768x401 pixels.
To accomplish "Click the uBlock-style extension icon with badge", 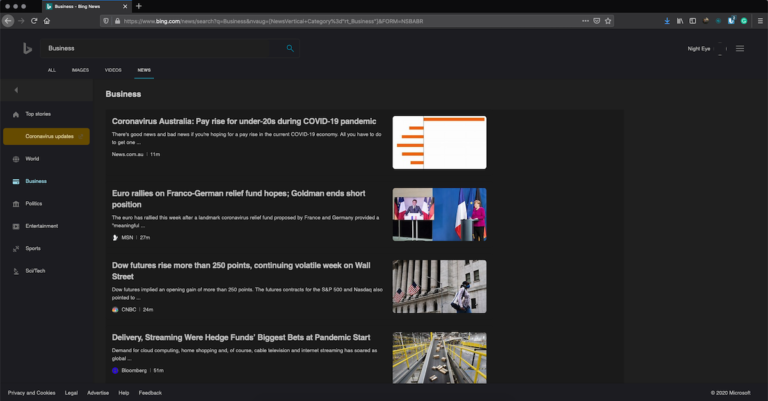I will 731,21.
